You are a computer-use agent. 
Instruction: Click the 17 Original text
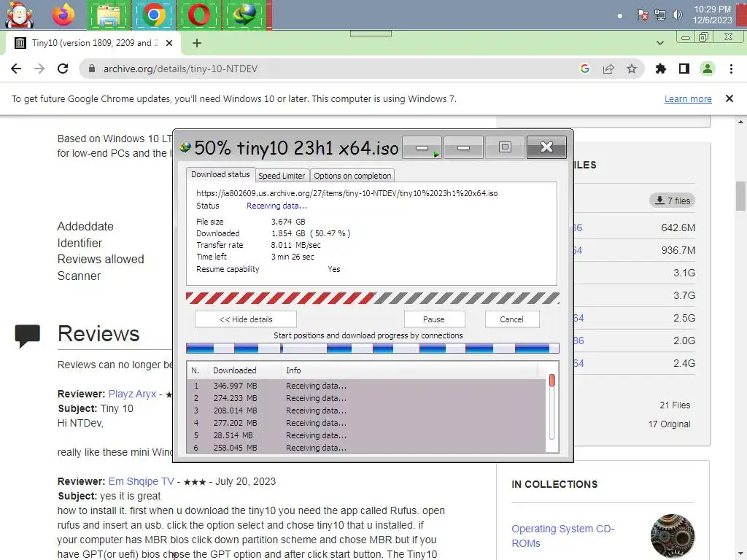pyautogui.click(x=669, y=424)
